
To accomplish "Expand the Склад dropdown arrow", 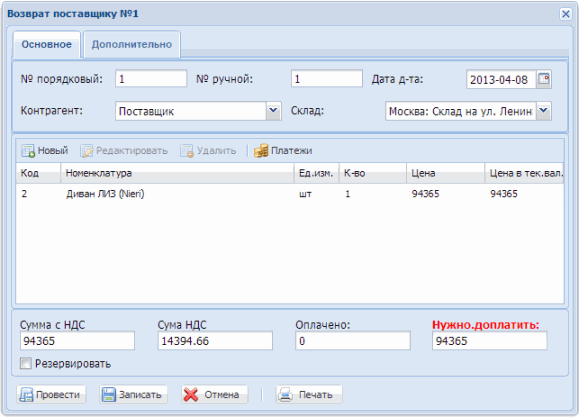I will tap(544, 111).
